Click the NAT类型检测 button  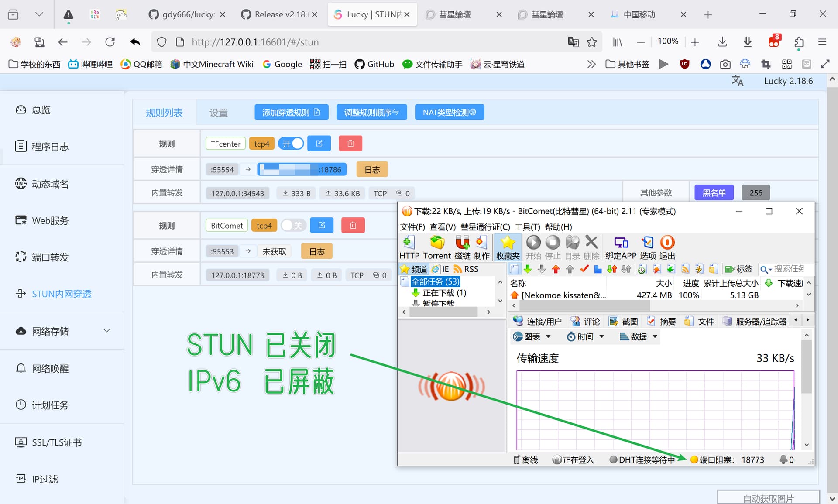[x=449, y=112]
